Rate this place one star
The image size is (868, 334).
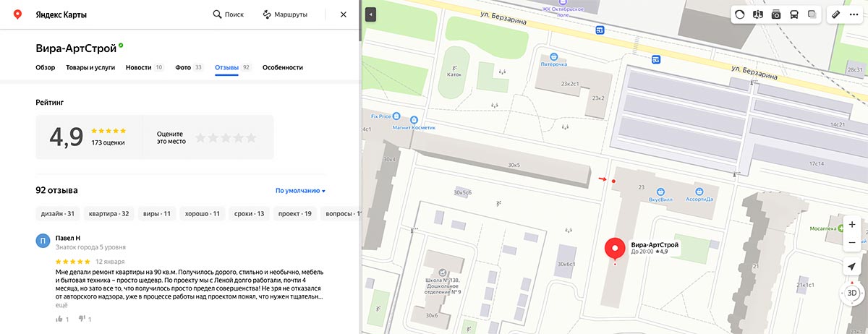[x=200, y=137]
